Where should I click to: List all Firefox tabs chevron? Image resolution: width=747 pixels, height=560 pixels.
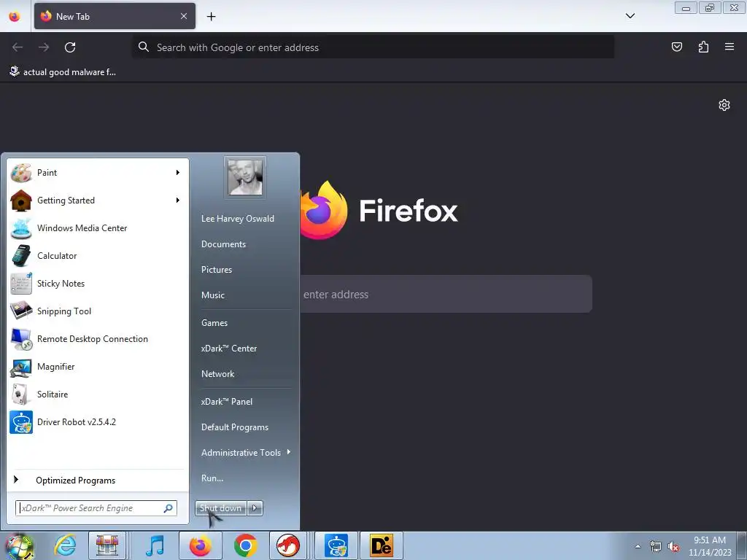[x=630, y=16]
